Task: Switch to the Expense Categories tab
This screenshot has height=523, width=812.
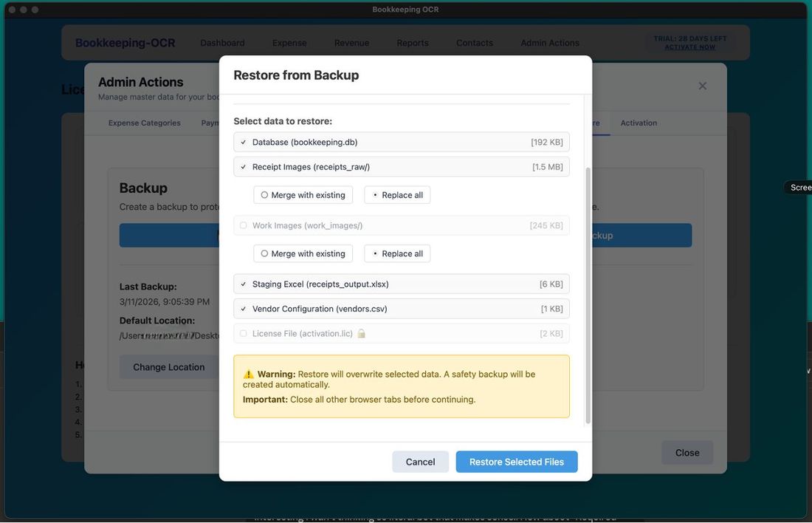Action: [143, 123]
